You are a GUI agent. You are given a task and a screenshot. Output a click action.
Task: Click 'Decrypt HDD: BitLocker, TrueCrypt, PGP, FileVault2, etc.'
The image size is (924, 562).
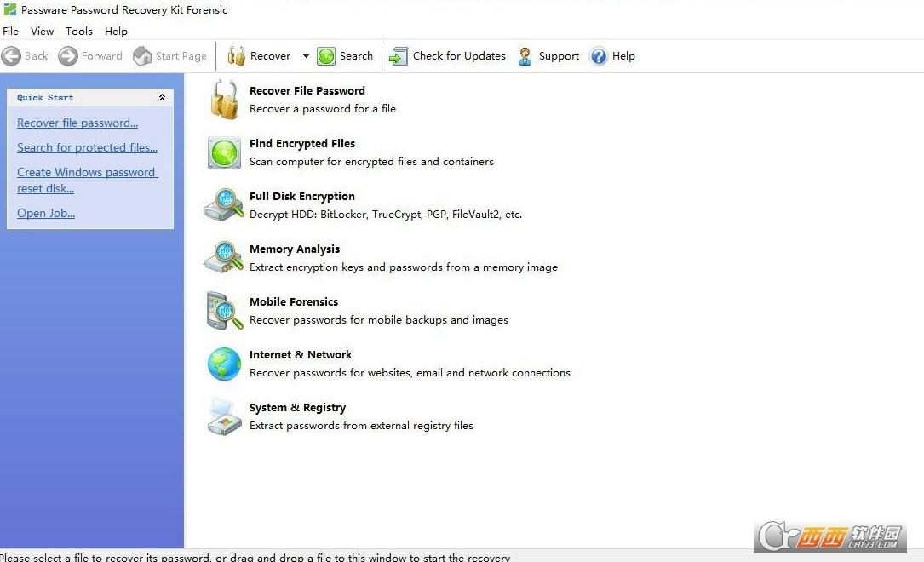pyautogui.click(x=386, y=215)
